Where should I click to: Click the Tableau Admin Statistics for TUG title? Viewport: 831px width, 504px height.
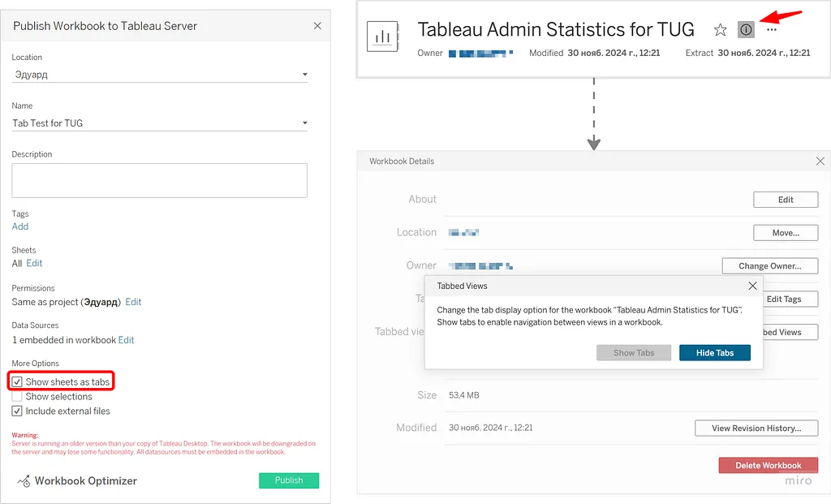555,29
